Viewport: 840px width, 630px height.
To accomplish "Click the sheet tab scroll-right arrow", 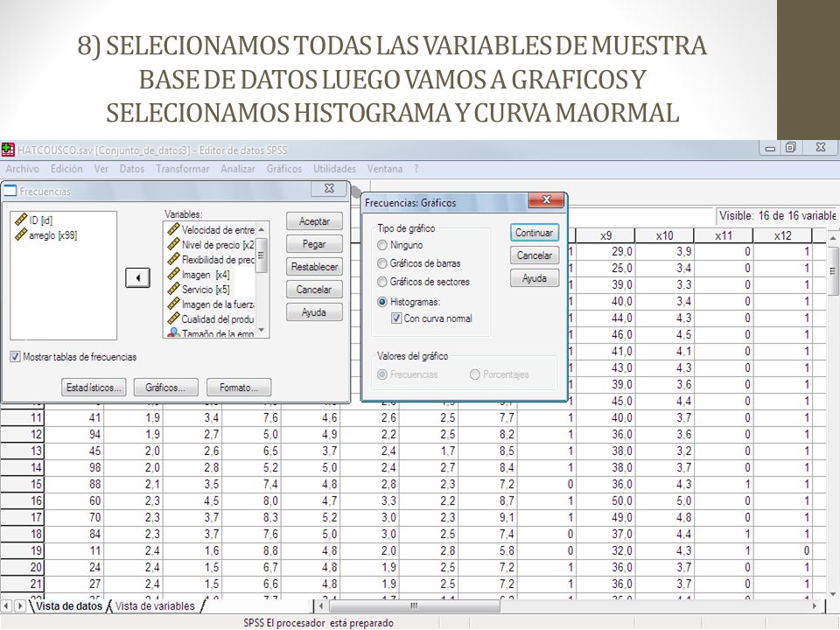I will click(20, 605).
